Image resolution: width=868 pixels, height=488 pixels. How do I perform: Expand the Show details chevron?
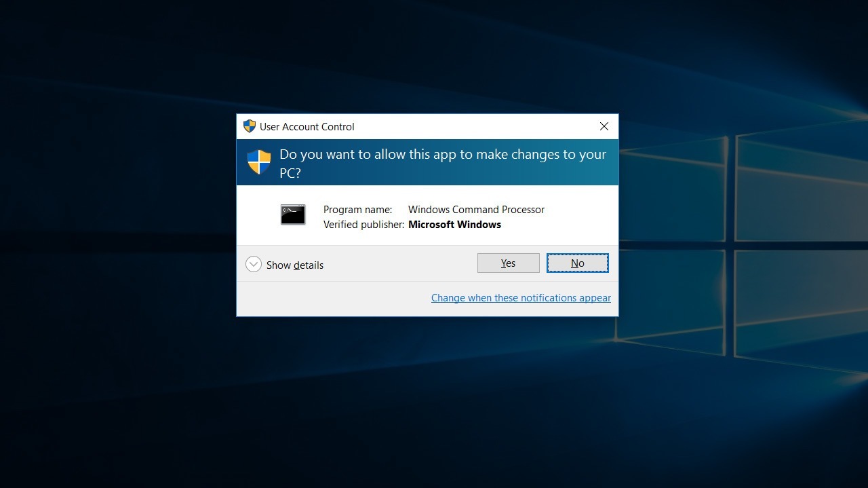[x=254, y=264]
